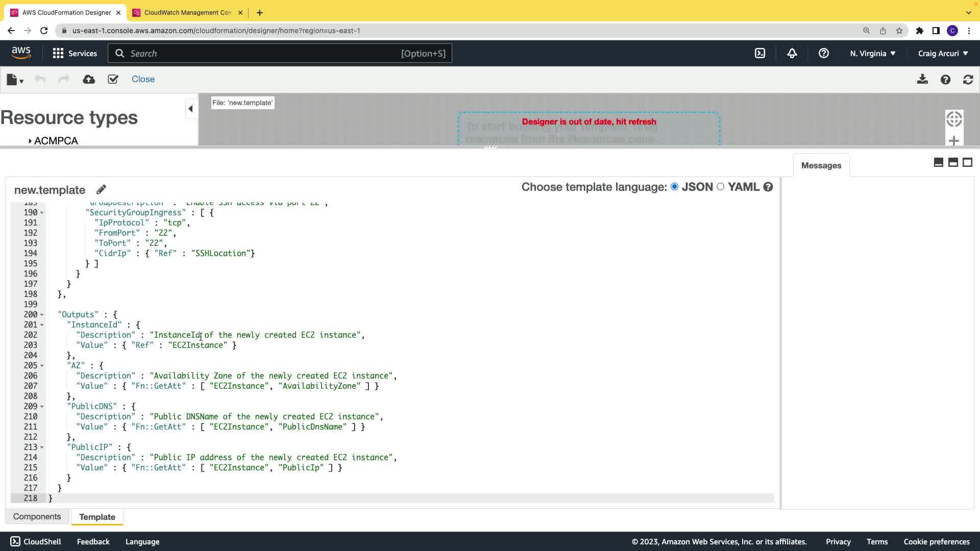
Task: Open the N. Virginia region dropdown
Action: click(872, 53)
